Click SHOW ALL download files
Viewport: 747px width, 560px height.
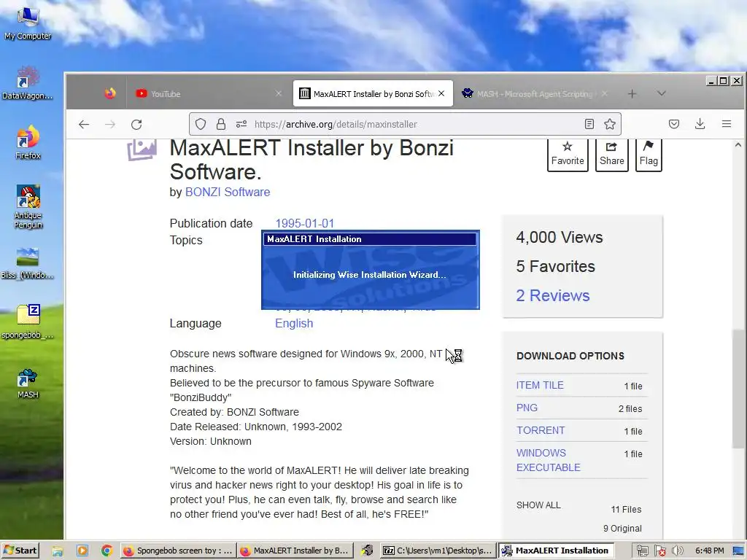click(x=538, y=505)
